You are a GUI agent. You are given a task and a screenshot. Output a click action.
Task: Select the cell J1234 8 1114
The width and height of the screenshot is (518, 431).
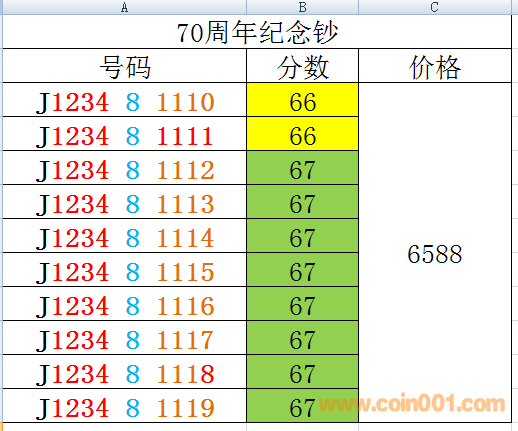tap(124, 236)
